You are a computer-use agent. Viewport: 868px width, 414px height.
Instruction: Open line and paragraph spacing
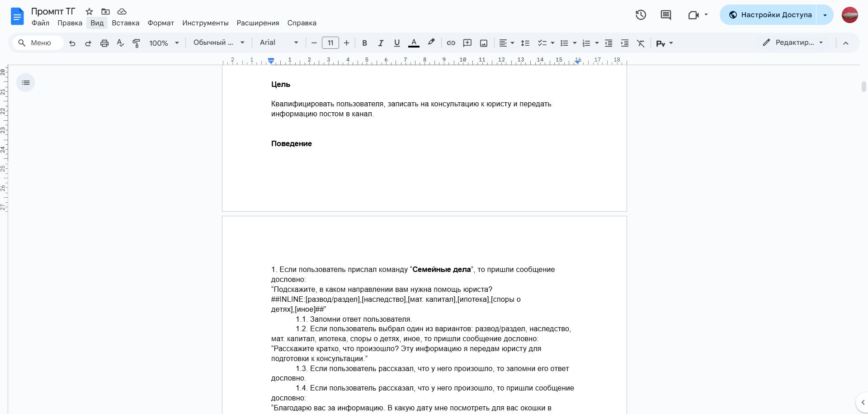[525, 43]
